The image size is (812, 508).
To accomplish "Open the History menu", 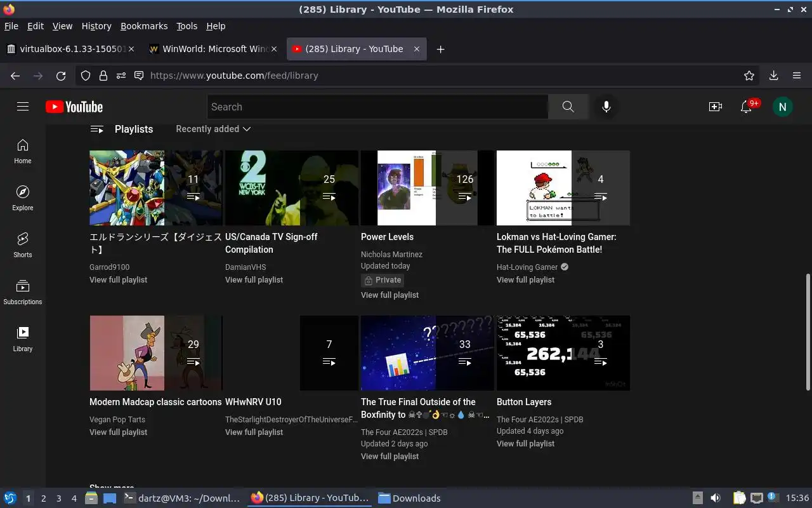I will click(x=96, y=26).
